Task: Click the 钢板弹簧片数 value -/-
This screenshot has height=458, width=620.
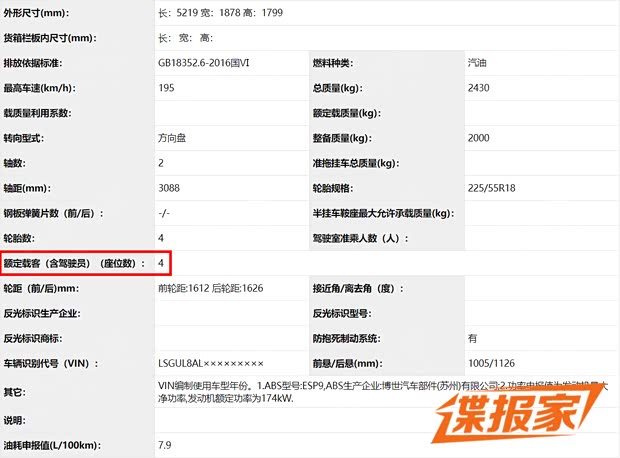Action: tap(164, 213)
